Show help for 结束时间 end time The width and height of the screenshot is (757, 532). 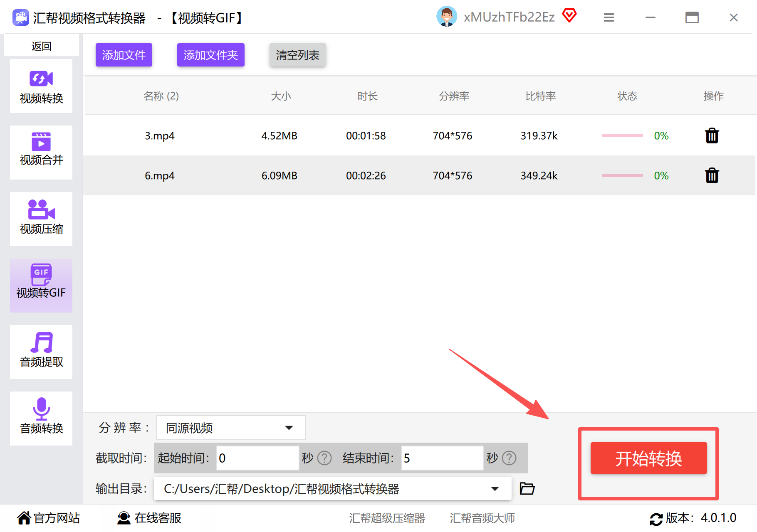tap(509, 458)
